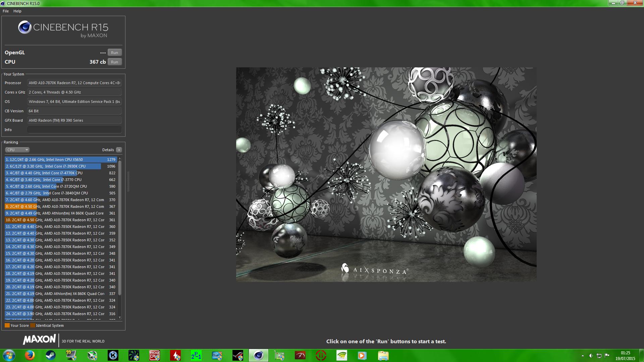The height and width of the screenshot is (362, 644).
Task: Click the ranking list scroll-up arrow
Action: 120,159
